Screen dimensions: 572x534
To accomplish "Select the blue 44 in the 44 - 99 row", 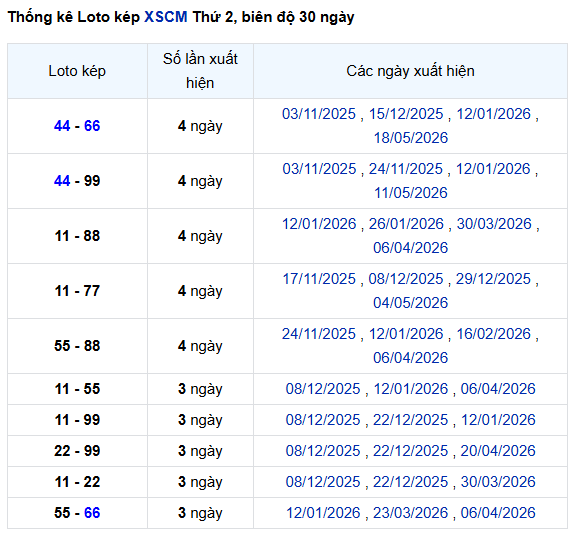I will [x=62, y=181].
